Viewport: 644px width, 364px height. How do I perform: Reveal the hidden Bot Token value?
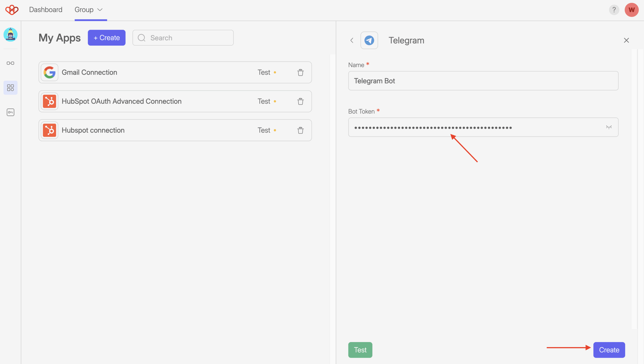tap(609, 127)
